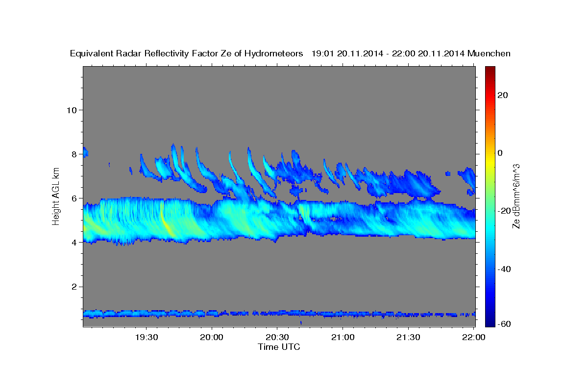Click the colorbar value '20'
Image resolution: width=588 pixels, height=392 pixels.
tap(503, 95)
